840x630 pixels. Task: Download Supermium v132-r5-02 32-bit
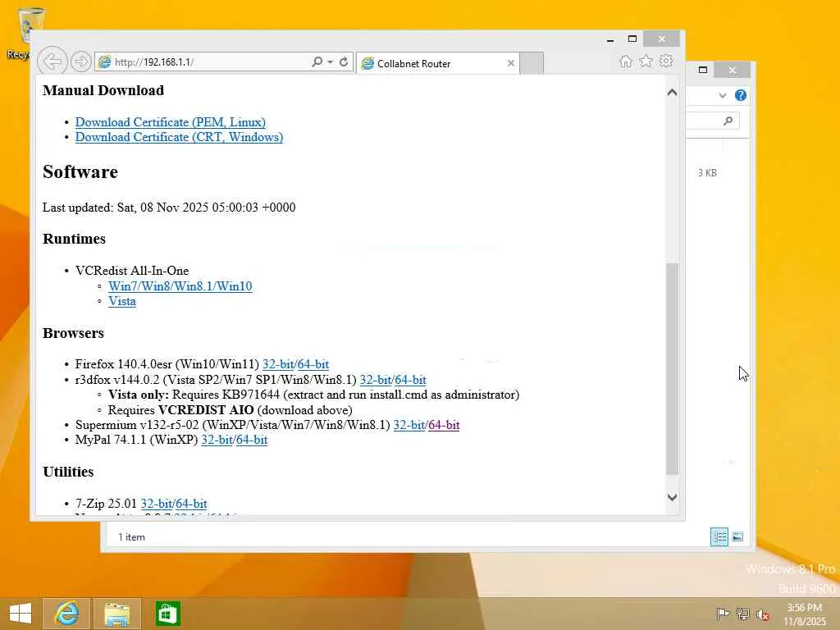409,425
